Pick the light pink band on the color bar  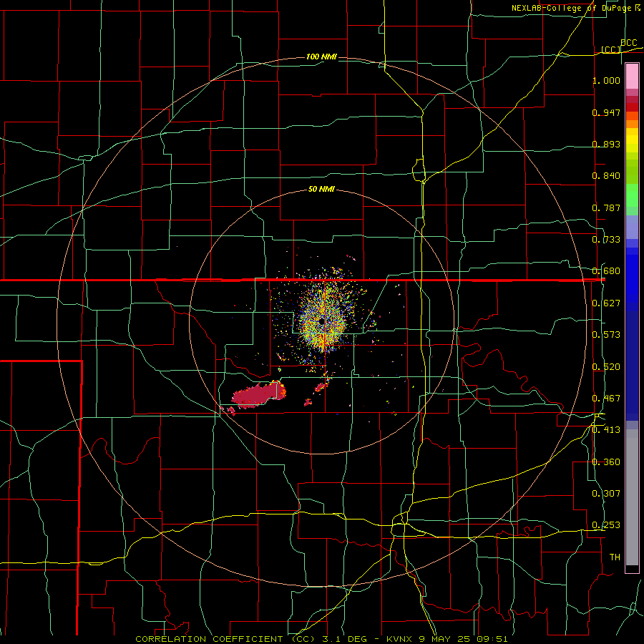click(632, 77)
